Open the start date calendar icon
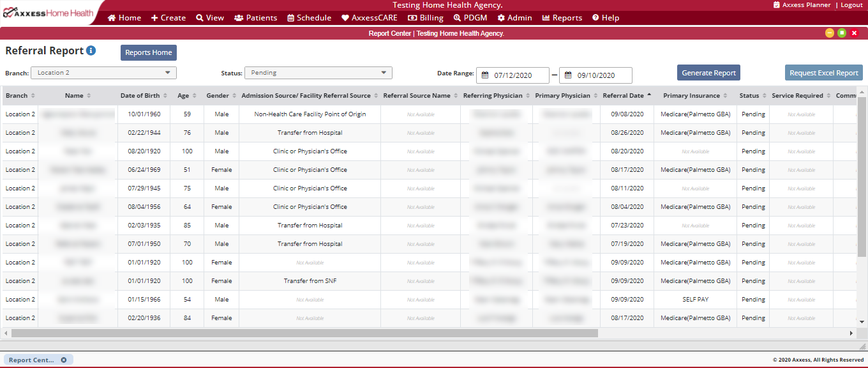 485,75
